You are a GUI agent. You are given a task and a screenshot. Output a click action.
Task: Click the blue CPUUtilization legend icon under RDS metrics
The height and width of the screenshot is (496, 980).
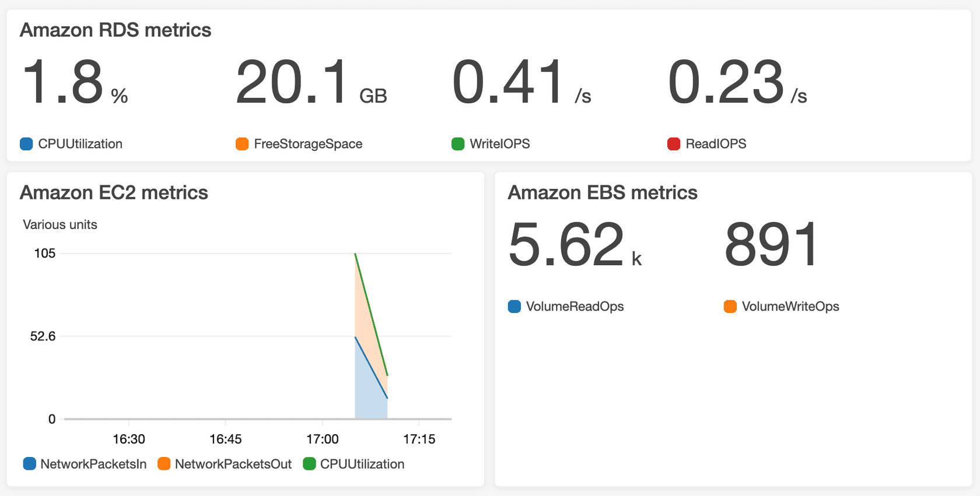tap(26, 143)
